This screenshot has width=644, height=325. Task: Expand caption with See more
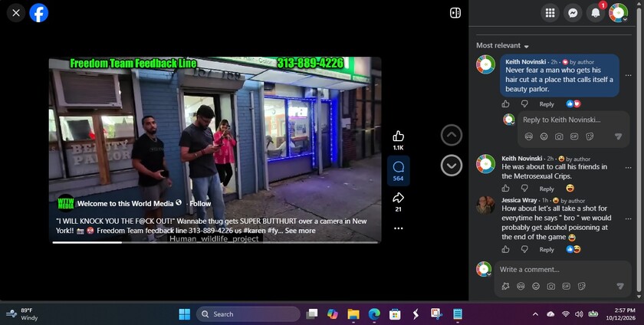(301, 231)
